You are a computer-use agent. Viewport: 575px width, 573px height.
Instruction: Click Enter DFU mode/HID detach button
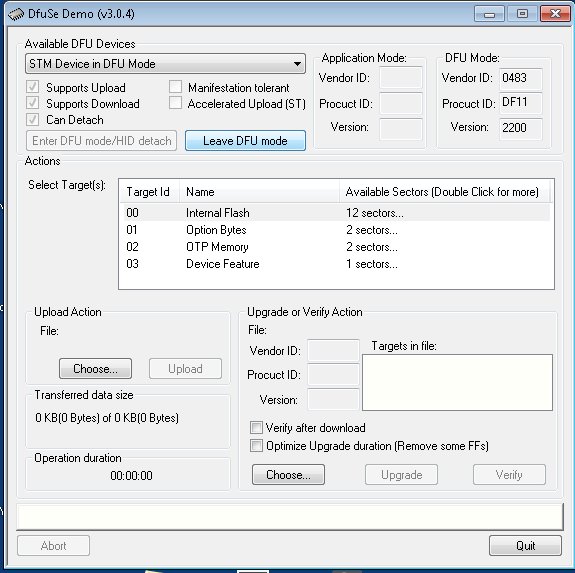[102, 141]
